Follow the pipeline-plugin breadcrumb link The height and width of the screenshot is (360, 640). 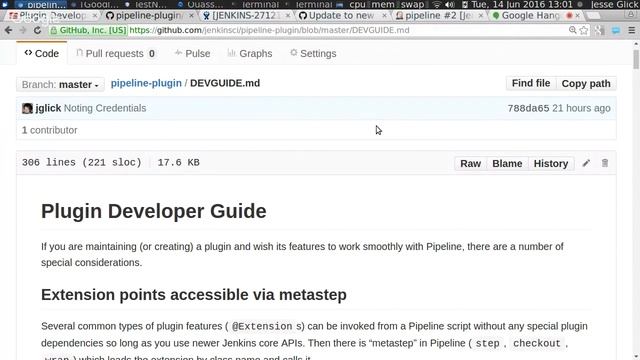click(146, 83)
